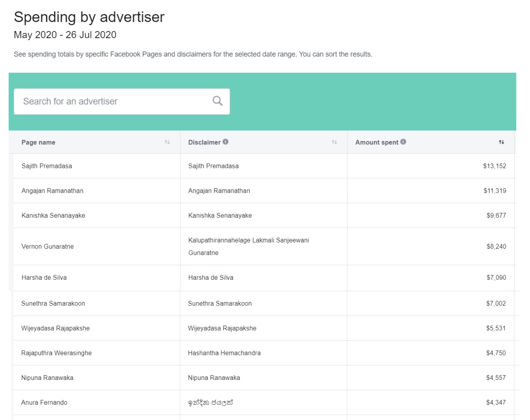Click the Spending by advertiser heading
The height and width of the screenshot is (420, 530).
[x=89, y=17]
